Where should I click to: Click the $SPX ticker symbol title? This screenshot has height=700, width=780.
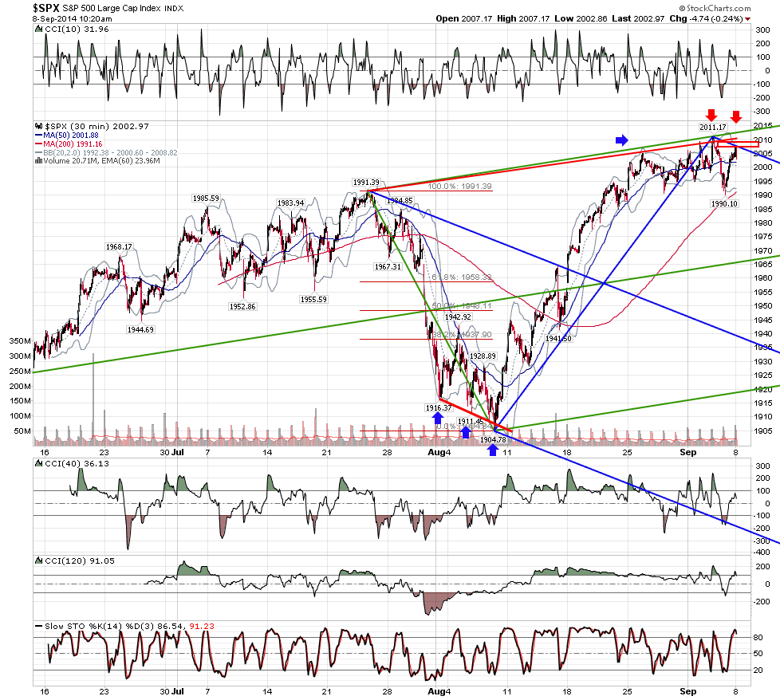pos(46,8)
